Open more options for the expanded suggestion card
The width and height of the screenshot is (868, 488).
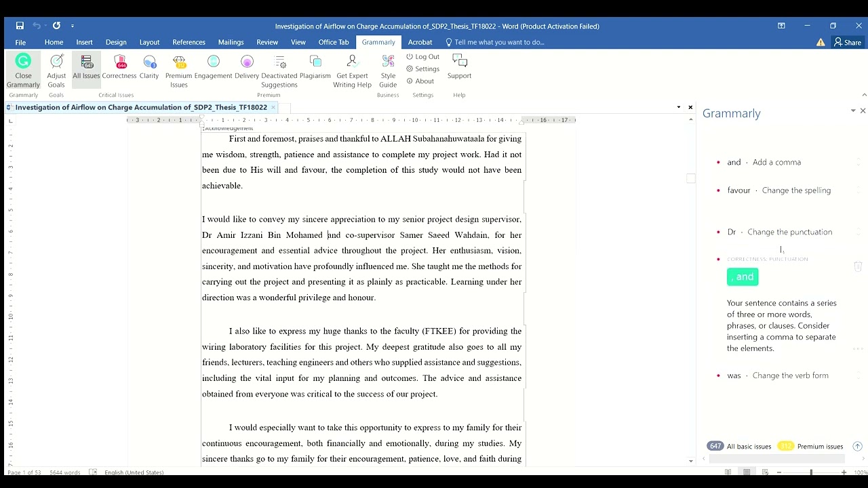(858, 349)
